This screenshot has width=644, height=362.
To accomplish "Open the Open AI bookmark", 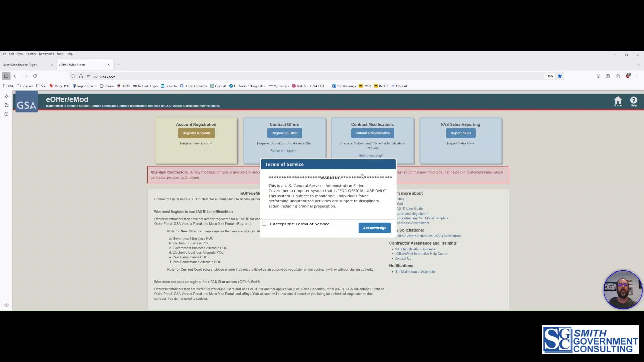I will pos(218,86).
